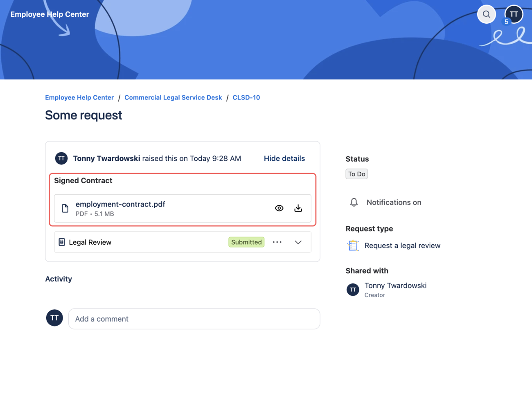The image size is (532, 405).
Task: Open the TT profile avatar menu
Action: (514, 14)
